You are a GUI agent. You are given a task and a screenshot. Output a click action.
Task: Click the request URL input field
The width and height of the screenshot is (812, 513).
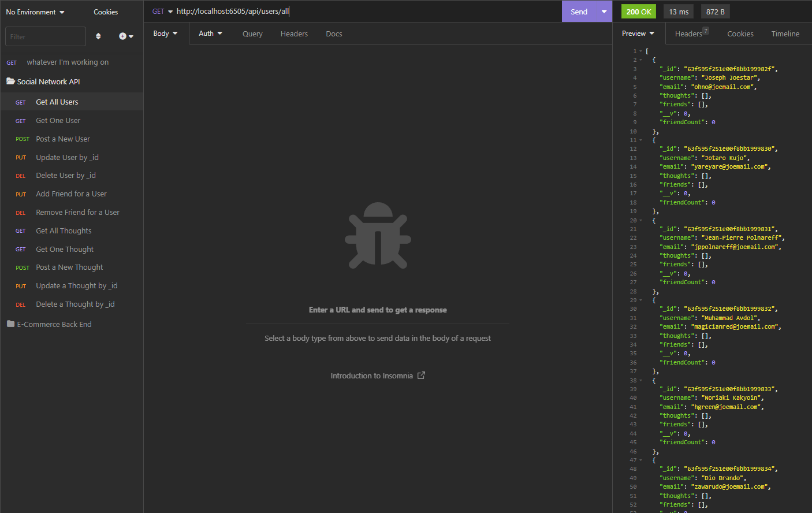[367, 12]
